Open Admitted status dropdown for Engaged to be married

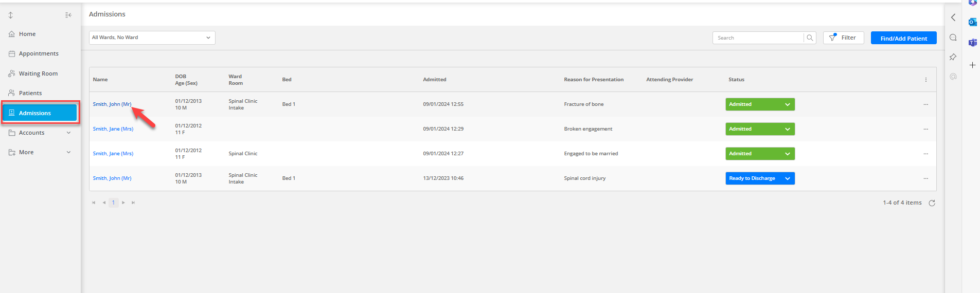pos(760,154)
